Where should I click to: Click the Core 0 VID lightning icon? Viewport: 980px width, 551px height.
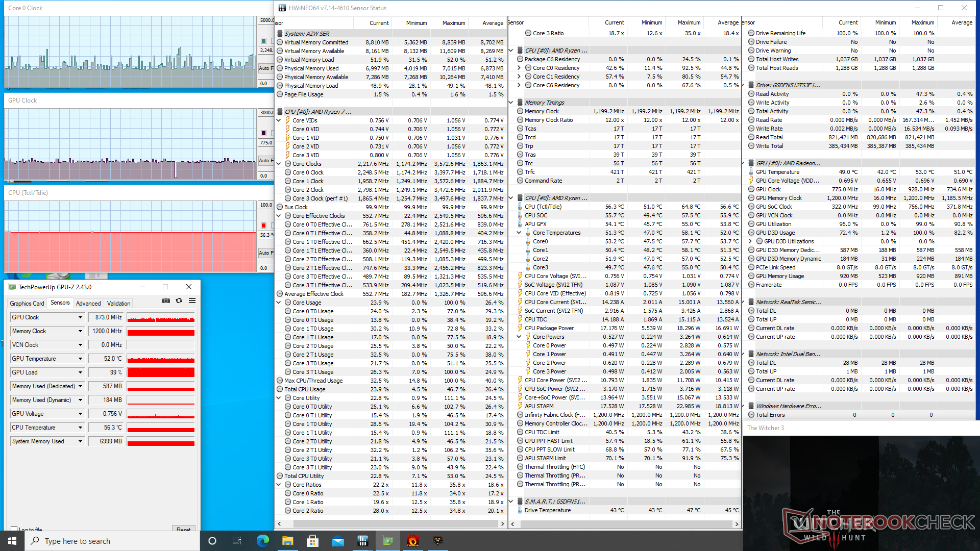[288, 129]
